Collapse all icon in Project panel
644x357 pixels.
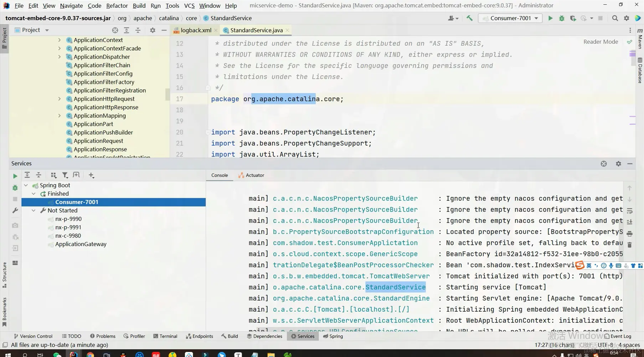coord(138,30)
